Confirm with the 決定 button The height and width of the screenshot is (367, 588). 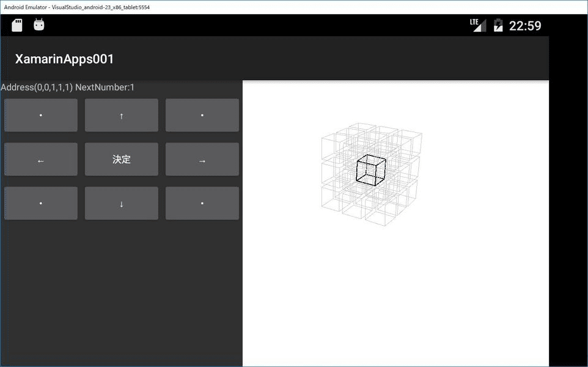coord(122,159)
